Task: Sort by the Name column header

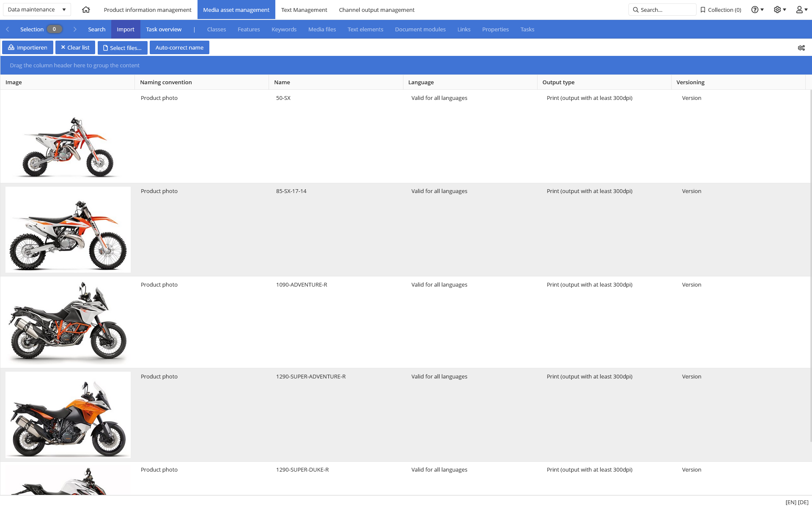Action: click(336, 82)
